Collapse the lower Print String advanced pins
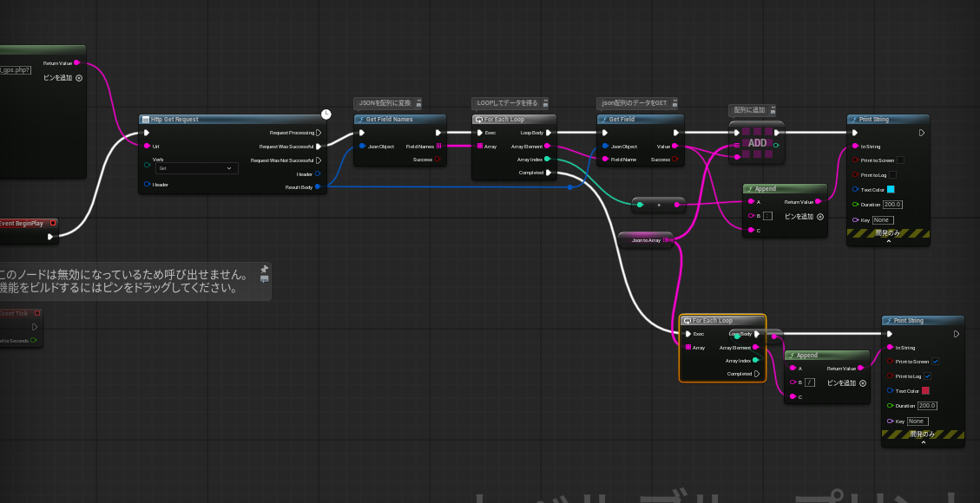980x503 pixels. pos(923,442)
